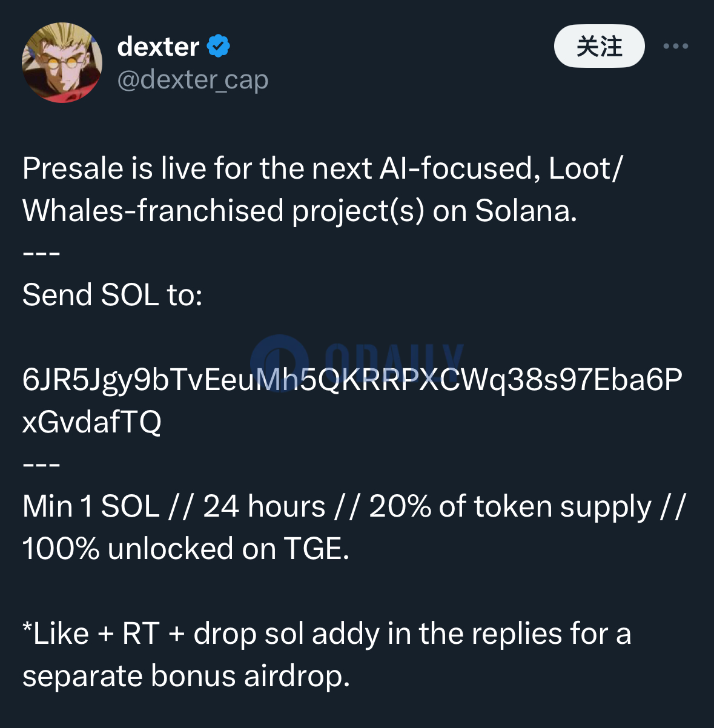Open dexter's profile avatar picture

pyautogui.click(x=62, y=62)
